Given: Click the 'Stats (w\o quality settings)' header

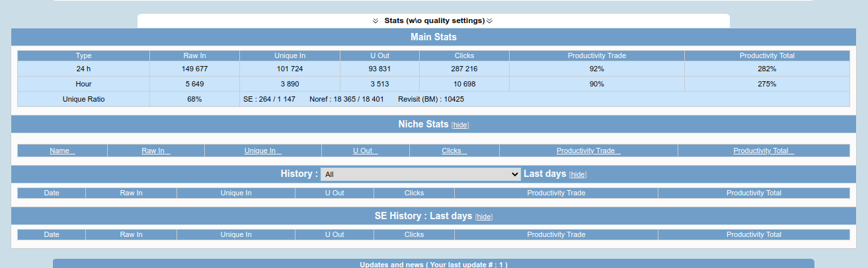Looking at the screenshot, I should tap(434, 20).
